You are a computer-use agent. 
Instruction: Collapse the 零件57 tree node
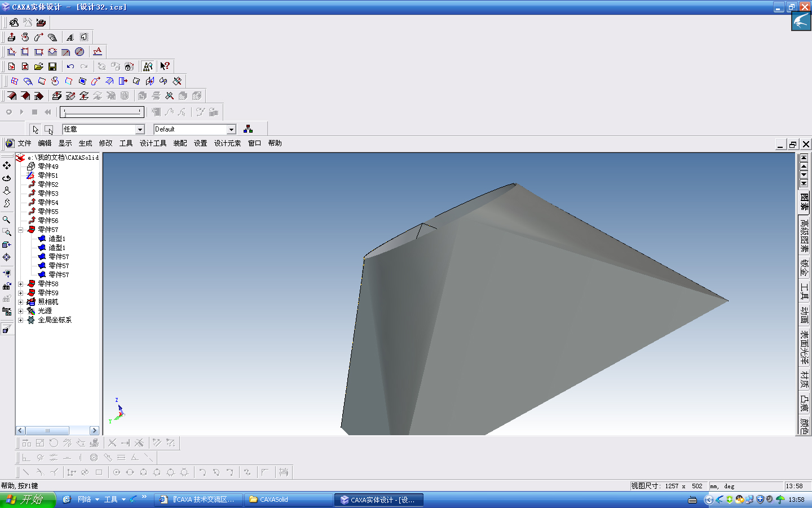(x=21, y=230)
